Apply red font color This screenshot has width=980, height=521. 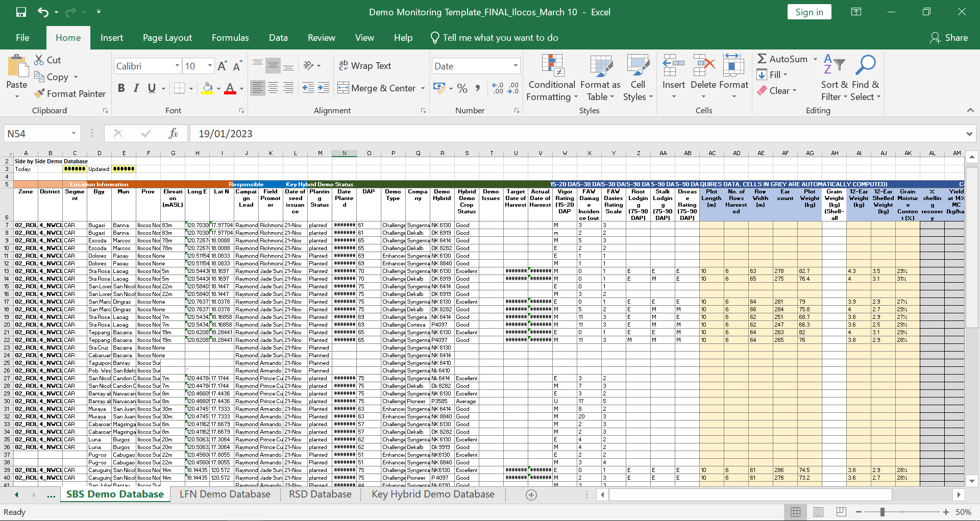[230, 88]
